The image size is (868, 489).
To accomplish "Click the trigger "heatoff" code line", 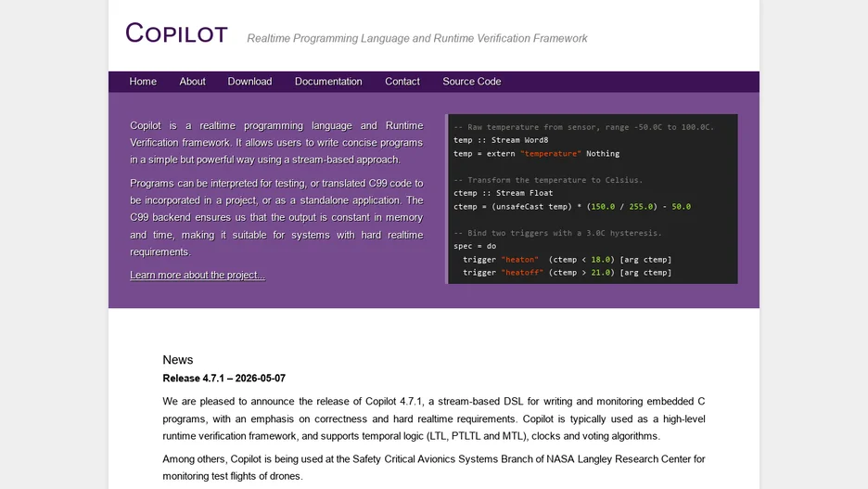I will click(x=567, y=273).
